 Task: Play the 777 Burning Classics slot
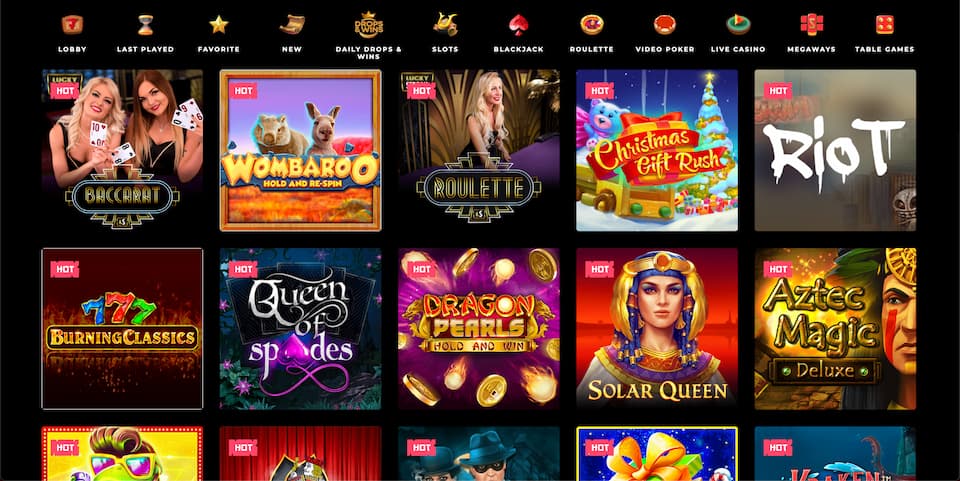pos(122,329)
